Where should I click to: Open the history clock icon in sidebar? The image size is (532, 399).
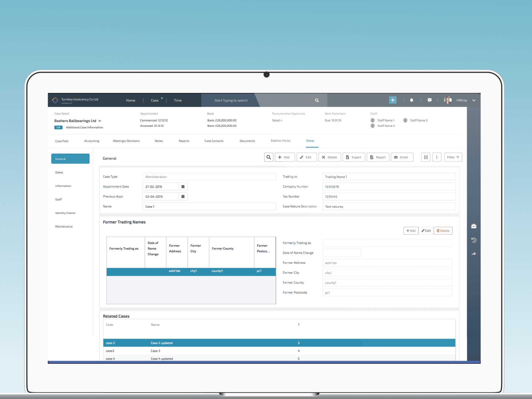pyautogui.click(x=474, y=240)
